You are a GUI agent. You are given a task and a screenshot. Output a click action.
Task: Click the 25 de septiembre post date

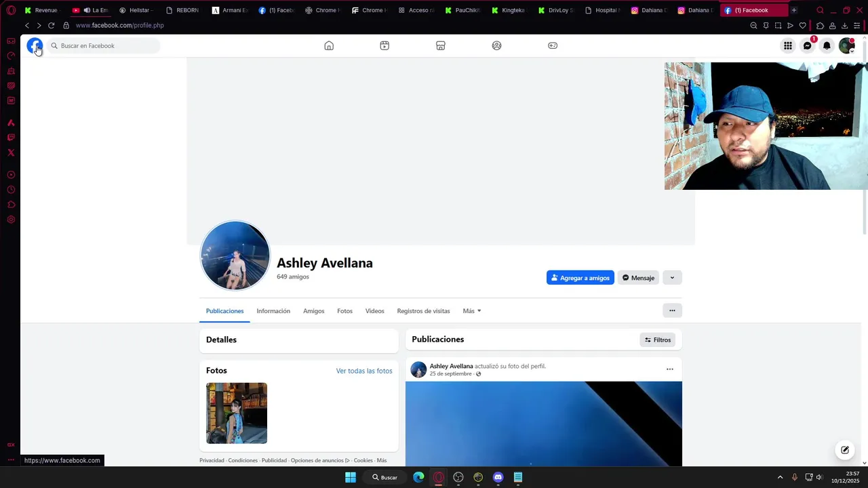coord(450,374)
